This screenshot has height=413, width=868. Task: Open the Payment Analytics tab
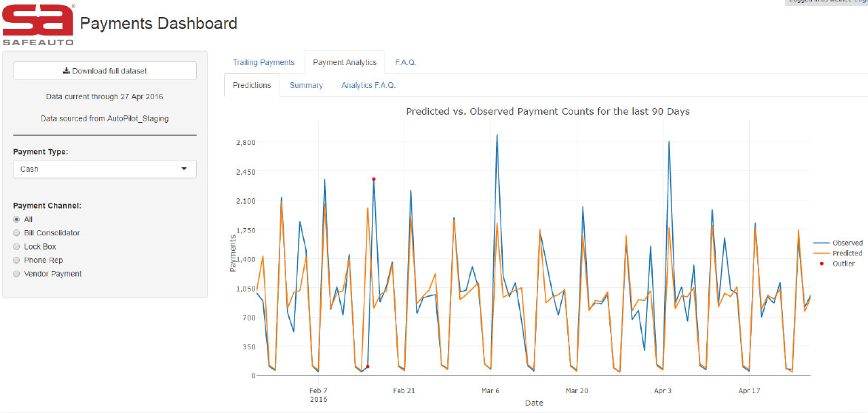click(345, 63)
